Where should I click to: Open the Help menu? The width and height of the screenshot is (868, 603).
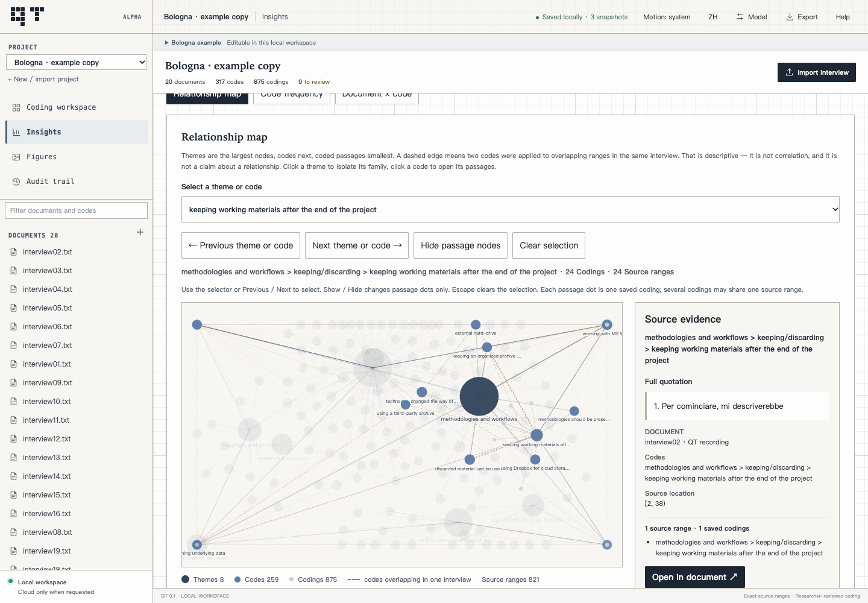(843, 17)
